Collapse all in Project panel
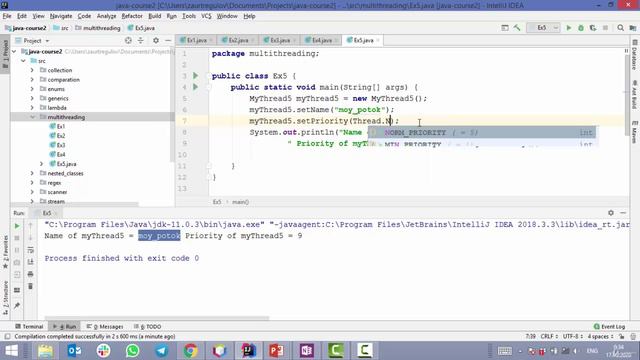The height and width of the screenshot is (360, 640). (x=140, y=40)
